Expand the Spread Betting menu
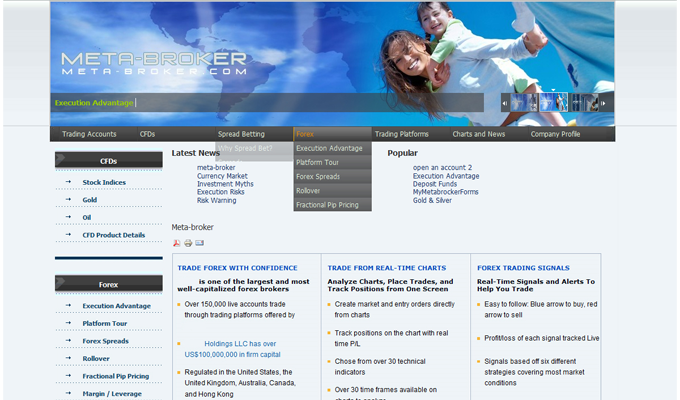680x400 pixels. (x=241, y=134)
